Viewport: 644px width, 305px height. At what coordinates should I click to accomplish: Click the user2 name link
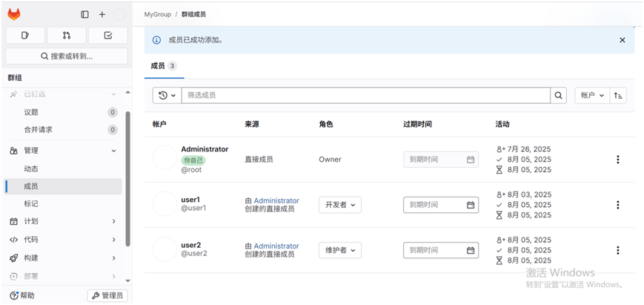[191, 245]
